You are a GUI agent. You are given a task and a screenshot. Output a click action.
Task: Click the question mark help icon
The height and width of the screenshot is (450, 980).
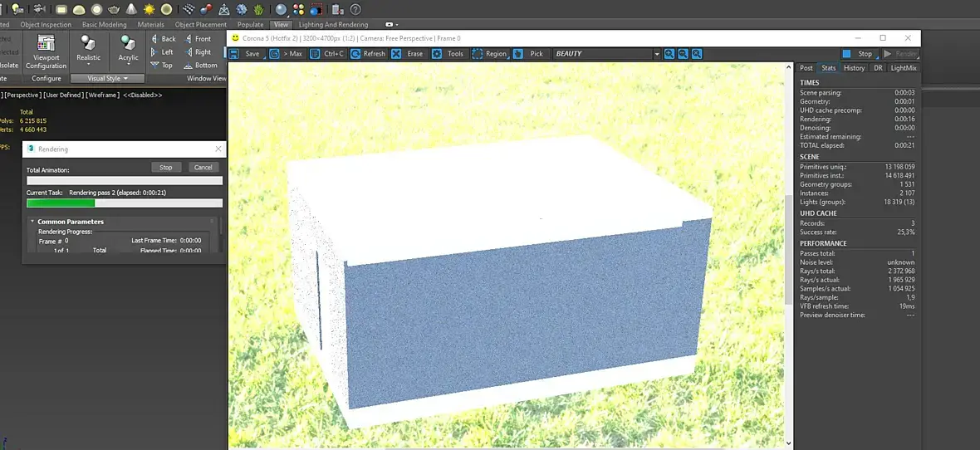[x=355, y=9]
